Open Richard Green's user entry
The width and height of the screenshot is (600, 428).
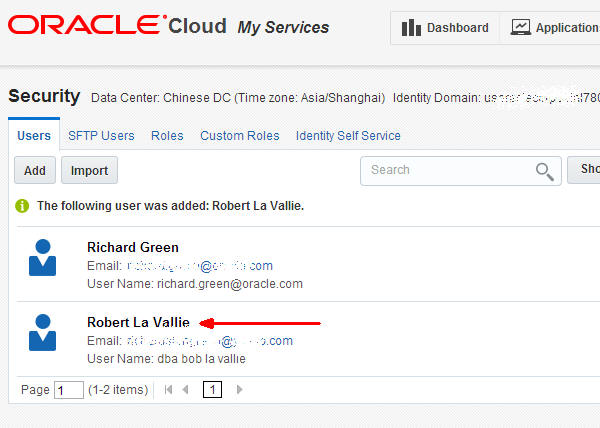[x=133, y=247]
